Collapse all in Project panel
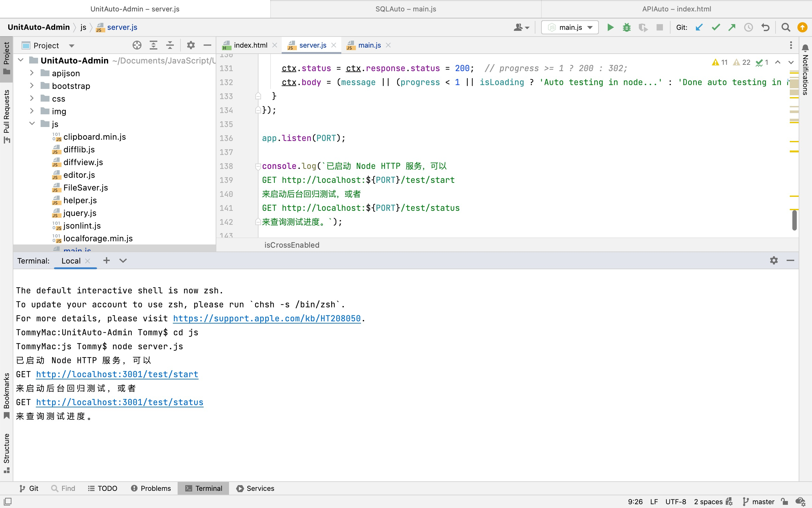Image resolution: width=812 pixels, height=508 pixels. point(170,45)
